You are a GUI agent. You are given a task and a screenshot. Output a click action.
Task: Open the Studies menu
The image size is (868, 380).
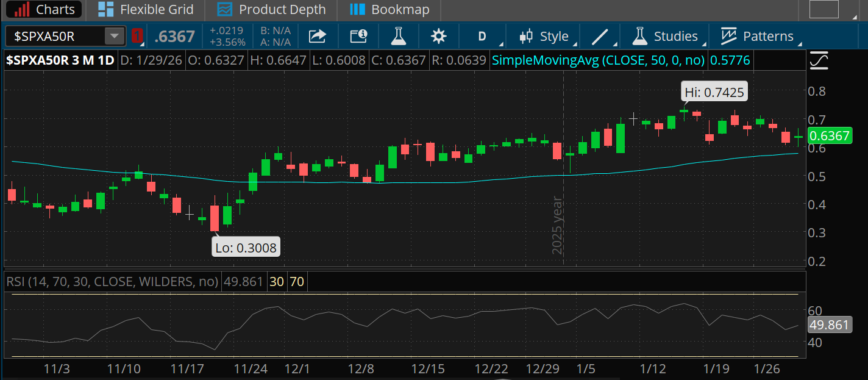pos(666,37)
